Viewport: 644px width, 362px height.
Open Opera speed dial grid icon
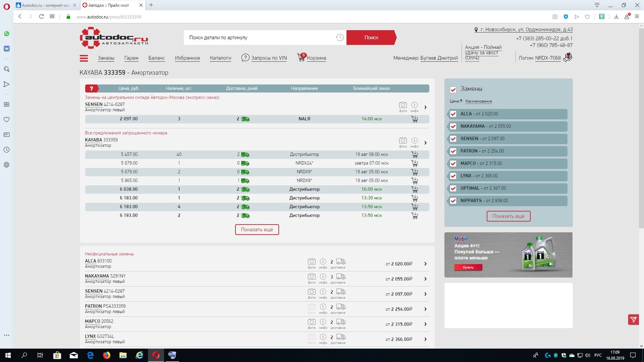pyautogui.click(x=52, y=16)
